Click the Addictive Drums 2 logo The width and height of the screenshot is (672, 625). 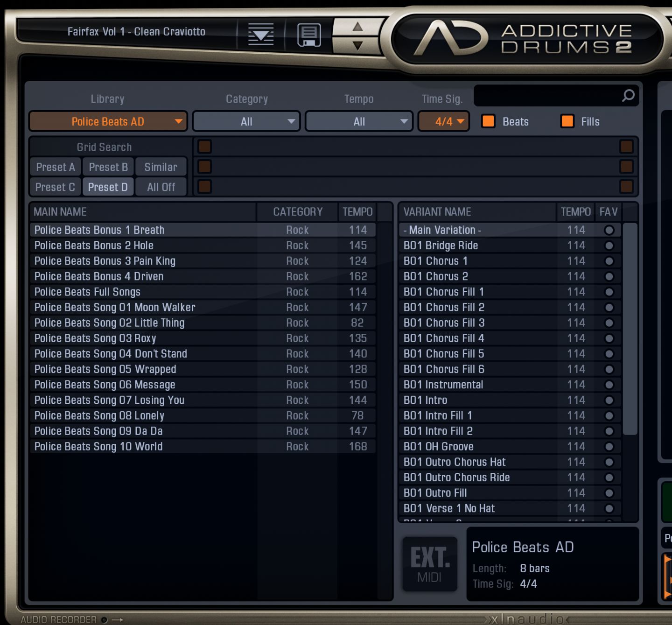[x=523, y=39]
